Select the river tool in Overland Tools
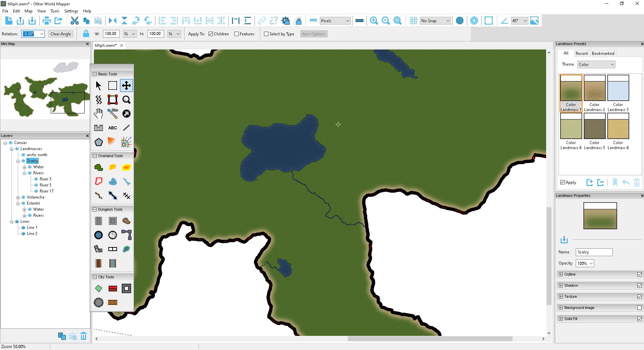Screen dimensions: 644x350 click(x=127, y=182)
